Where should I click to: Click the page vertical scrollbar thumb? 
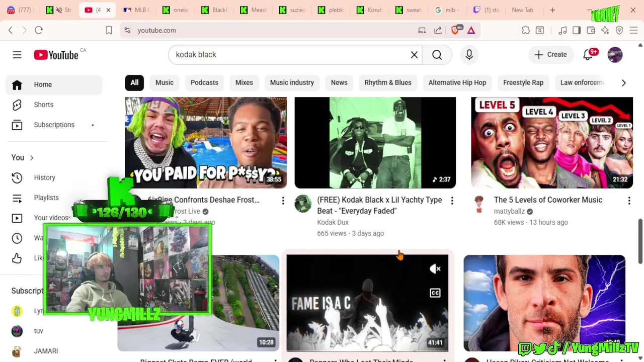640,241
